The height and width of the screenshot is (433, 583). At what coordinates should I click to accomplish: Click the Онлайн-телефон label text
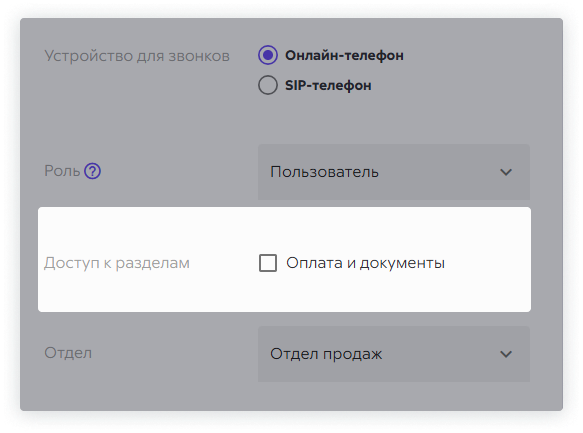(x=344, y=55)
